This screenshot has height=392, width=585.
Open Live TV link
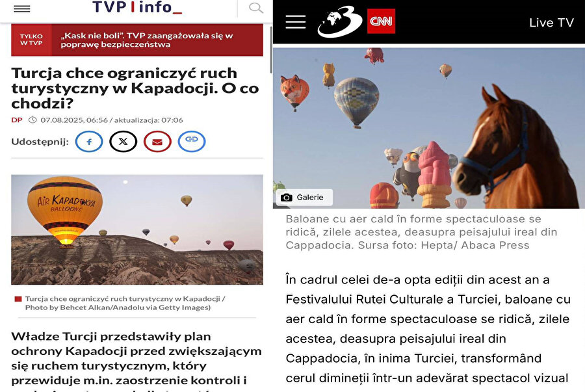[551, 23]
